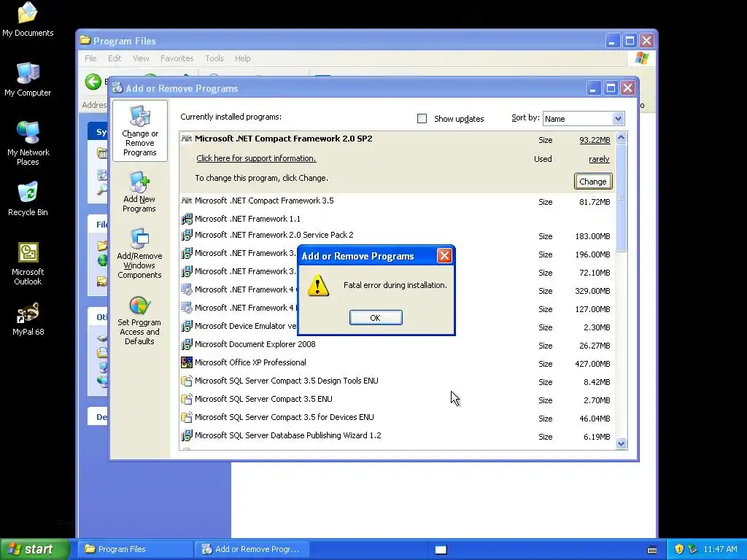This screenshot has width=747, height=560.
Task: Select Microsoft Document Explorer 2008 row text
Action: (255, 344)
